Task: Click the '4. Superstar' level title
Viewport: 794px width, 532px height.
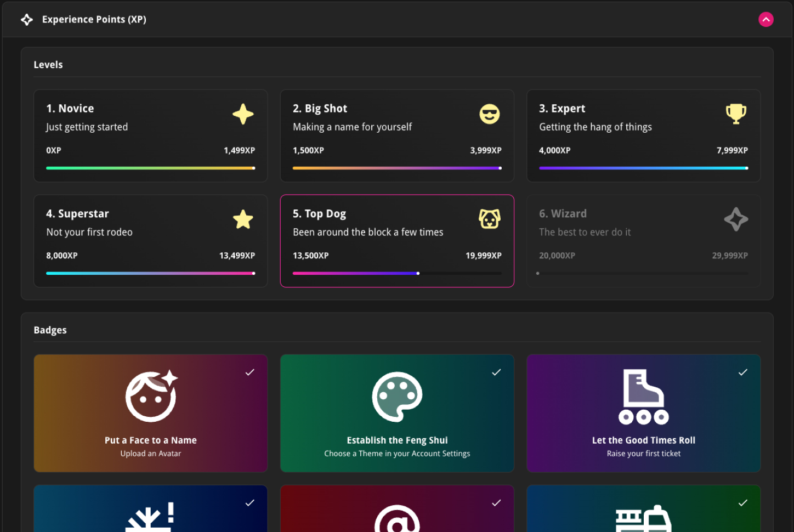Action: pos(77,214)
